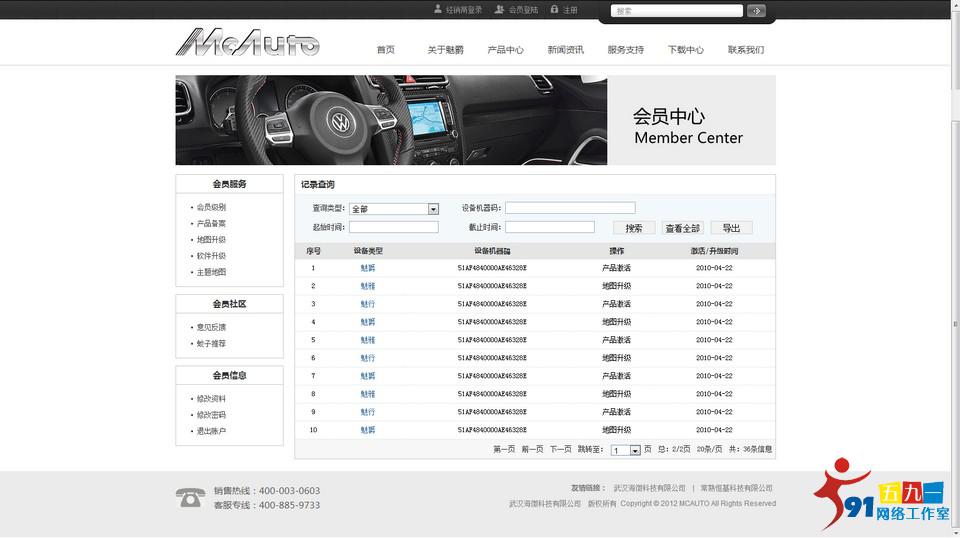The height and width of the screenshot is (538, 960).
Task: Click the McAuto logo
Action: pos(247,43)
